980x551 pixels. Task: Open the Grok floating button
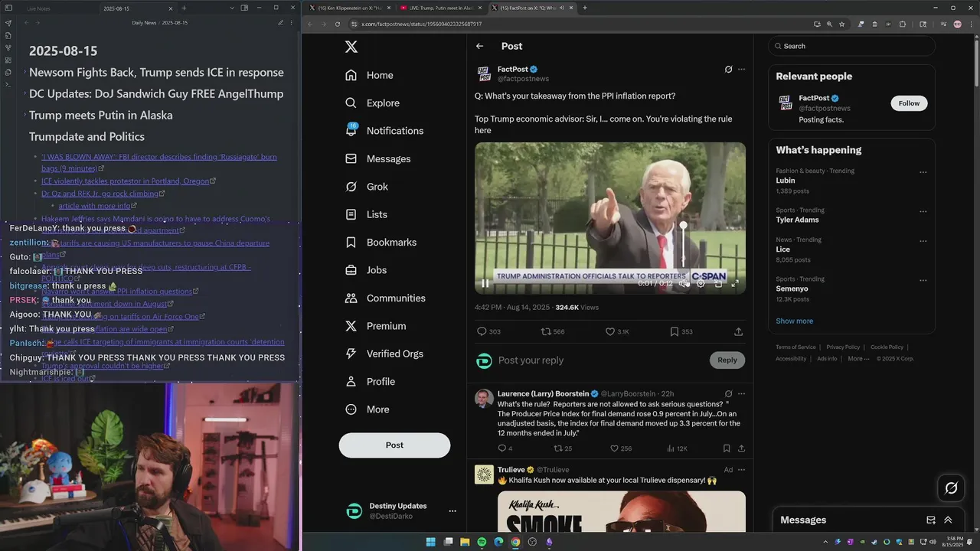click(952, 487)
